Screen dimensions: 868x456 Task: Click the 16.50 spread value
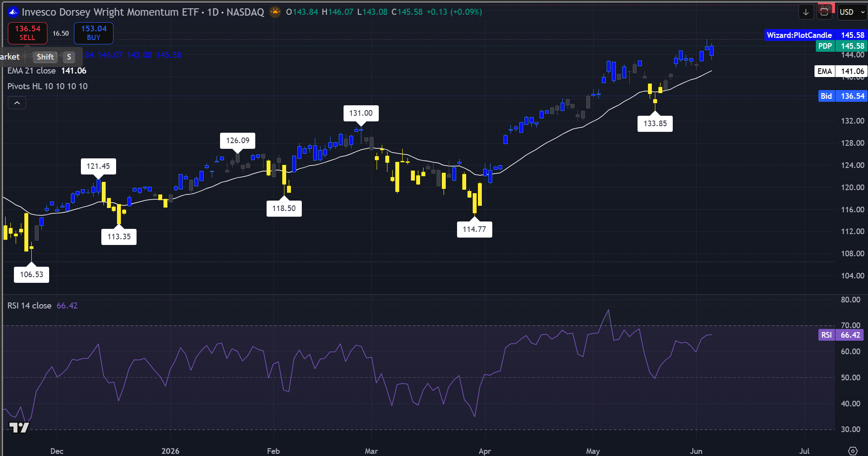tap(60, 34)
